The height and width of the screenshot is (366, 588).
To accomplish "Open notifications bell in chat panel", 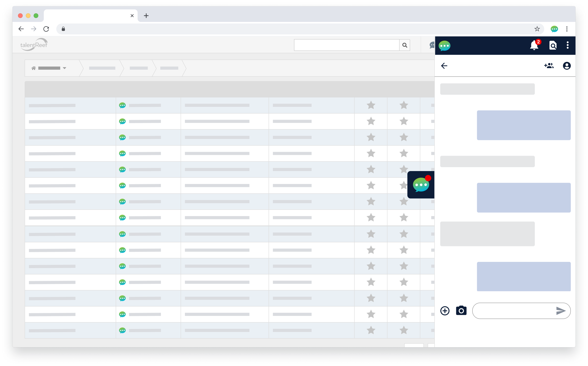I will tap(534, 45).
